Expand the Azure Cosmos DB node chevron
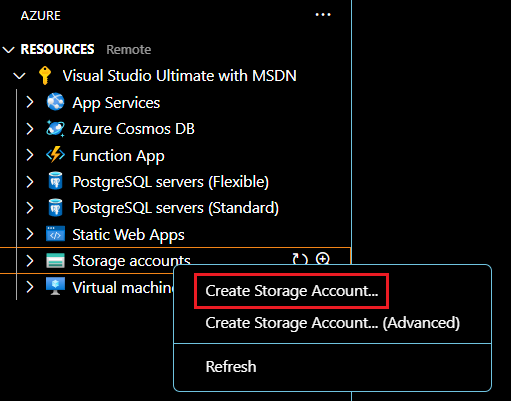This screenshot has width=511, height=401. click(x=30, y=129)
